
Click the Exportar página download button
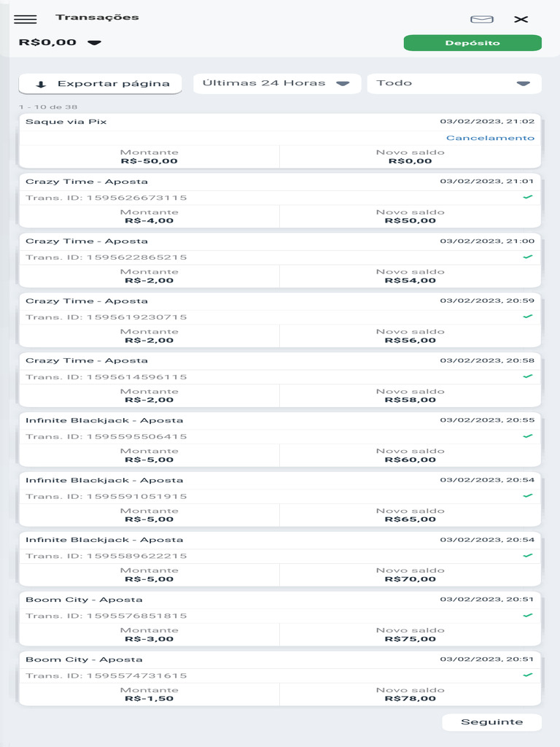click(x=101, y=84)
